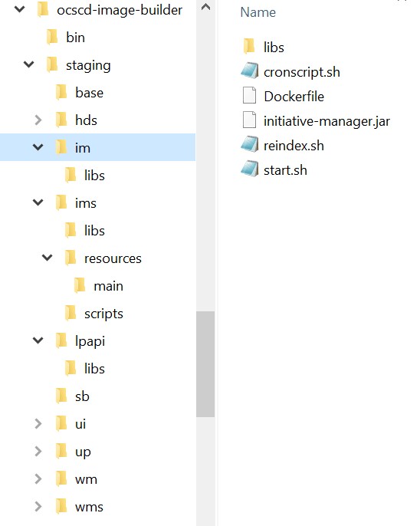This screenshot has width=420, height=526.
Task: Select the Dockerfile document icon
Action: pyautogui.click(x=249, y=96)
